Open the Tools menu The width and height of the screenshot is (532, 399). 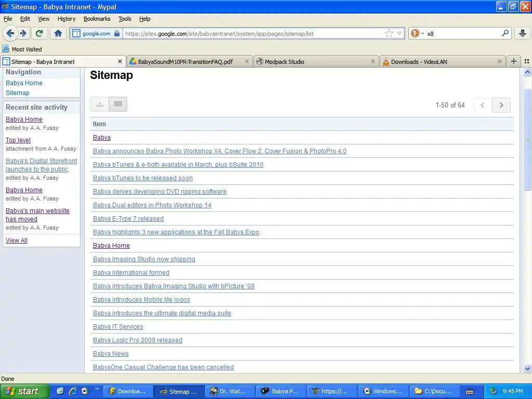pyautogui.click(x=125, y=19)
